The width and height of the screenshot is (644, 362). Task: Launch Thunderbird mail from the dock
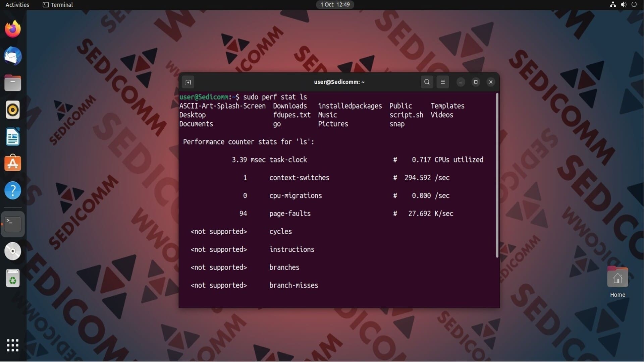tap(13, 56)
